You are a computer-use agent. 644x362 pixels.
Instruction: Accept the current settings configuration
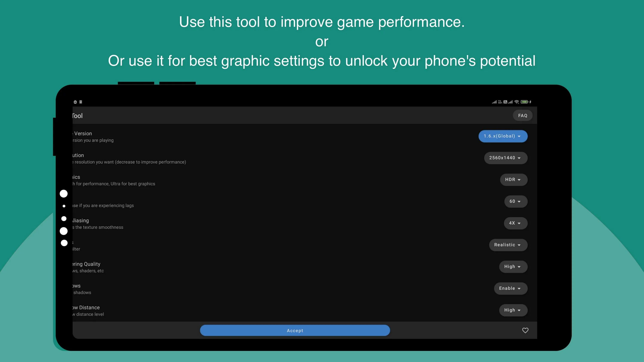[295, 330]
